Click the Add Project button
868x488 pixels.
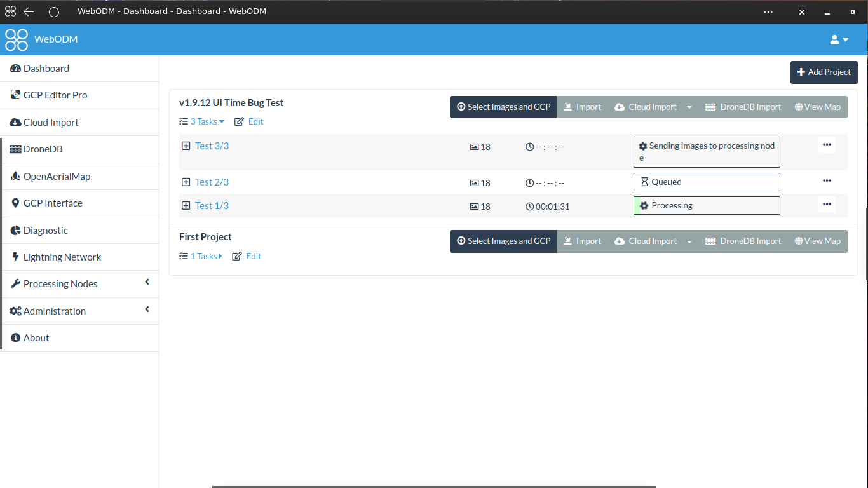pyautogui.click(x=824, y=72)
